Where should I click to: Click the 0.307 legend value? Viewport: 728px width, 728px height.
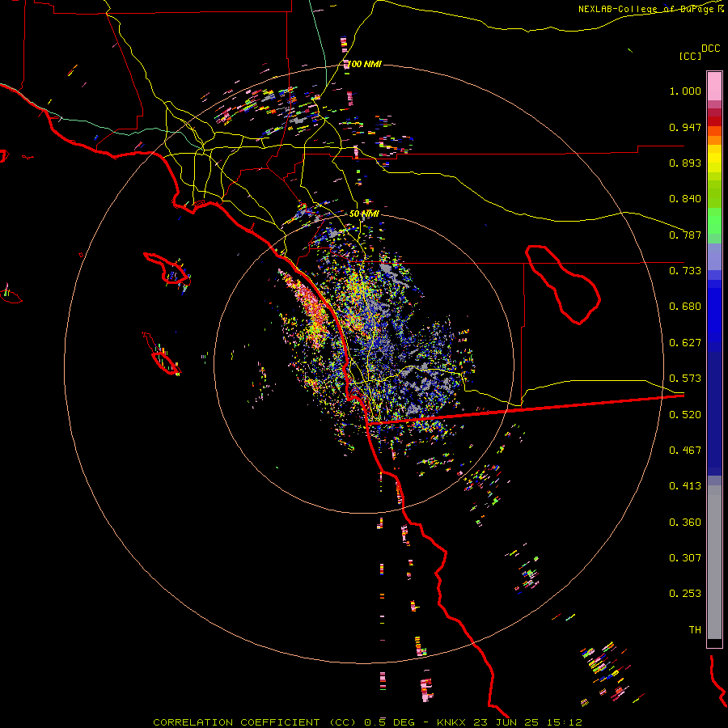pyautogui.click(x=685, y=558)
